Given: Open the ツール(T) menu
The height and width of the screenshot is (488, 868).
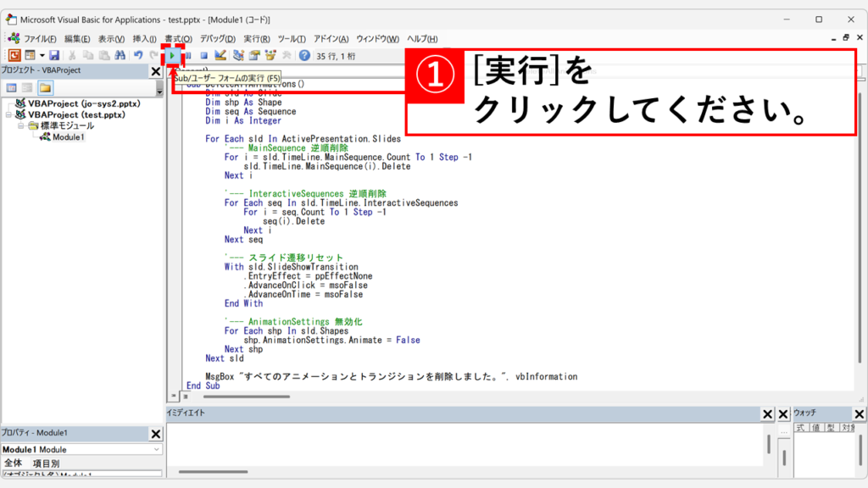Looking at the screenshot, I should tap(292, 39).
